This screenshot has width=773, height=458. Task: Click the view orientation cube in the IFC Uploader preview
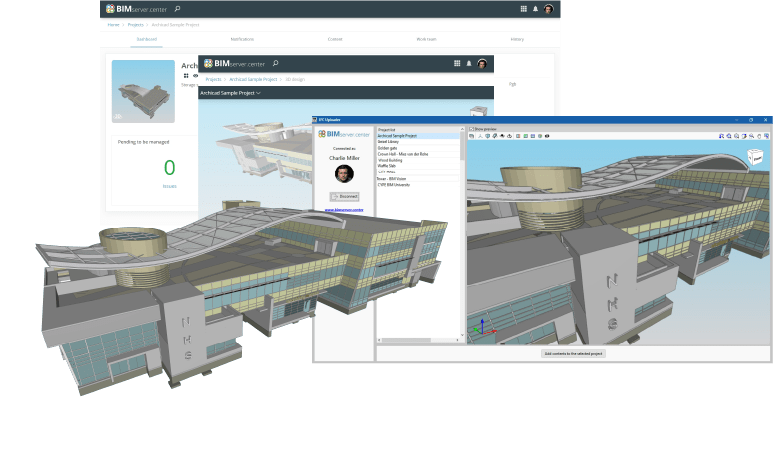(755, 157)
